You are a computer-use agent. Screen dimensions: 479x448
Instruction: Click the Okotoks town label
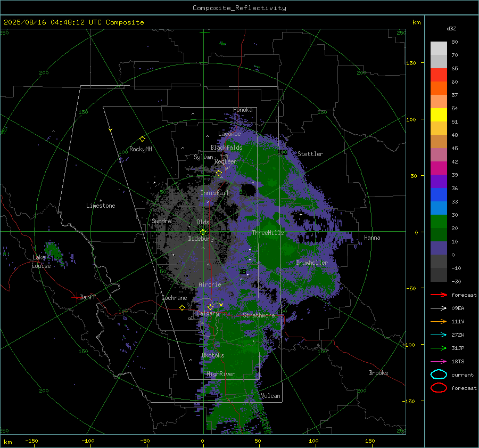click(213, 355)
